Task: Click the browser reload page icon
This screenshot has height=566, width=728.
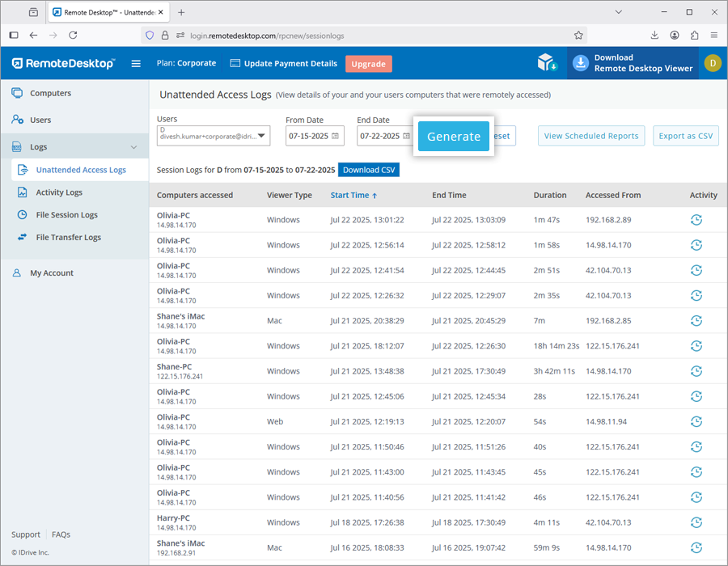Action: pyautogui.click(x=73, y=35)
